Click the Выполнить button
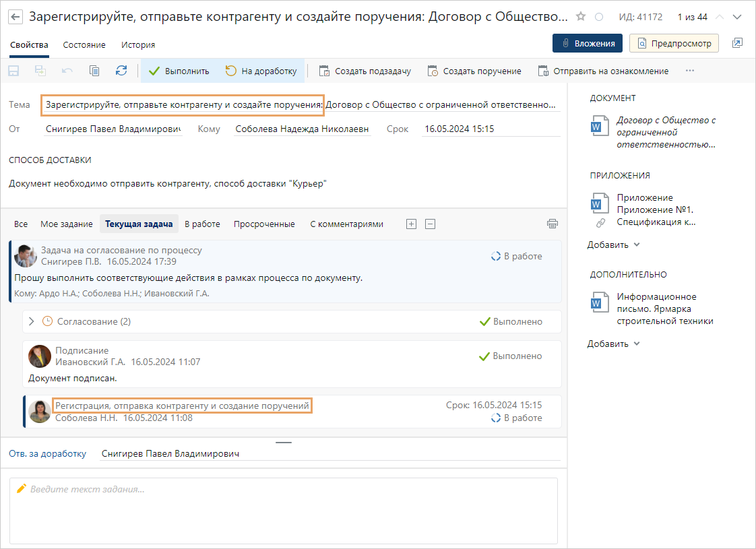This screenshot has width=756, height=549. 179,71
